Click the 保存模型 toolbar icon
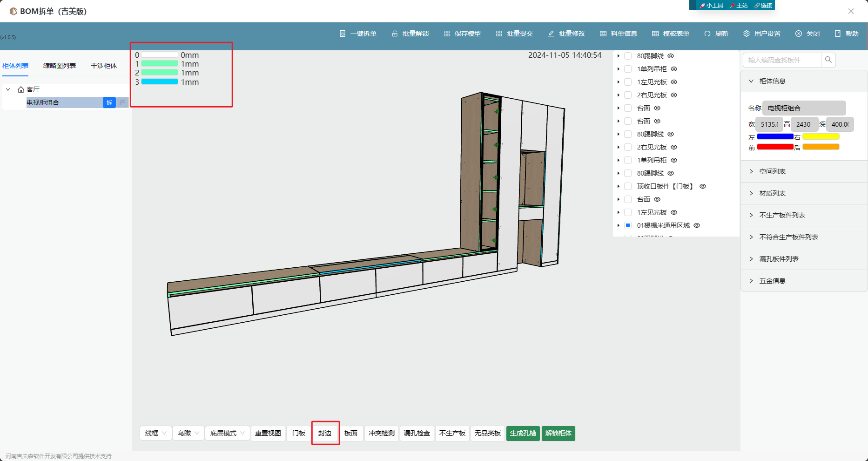868x461 pixels. [447, 34]
